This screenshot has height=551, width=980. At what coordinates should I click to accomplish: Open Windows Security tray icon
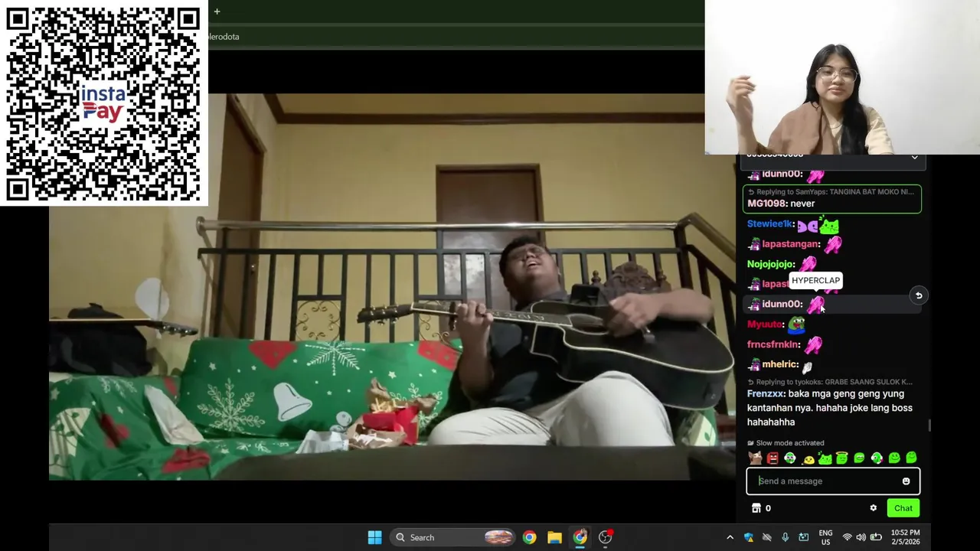[748, 537]
